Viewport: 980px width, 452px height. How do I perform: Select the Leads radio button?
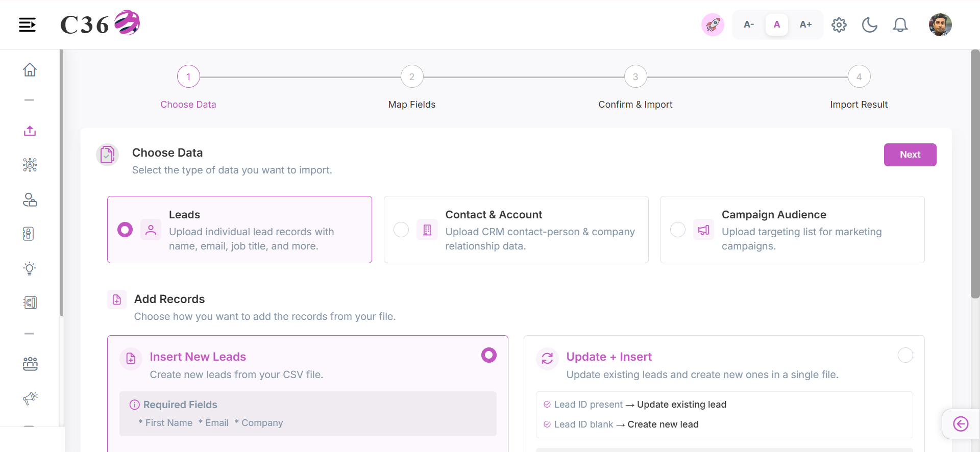click(125, 230)
